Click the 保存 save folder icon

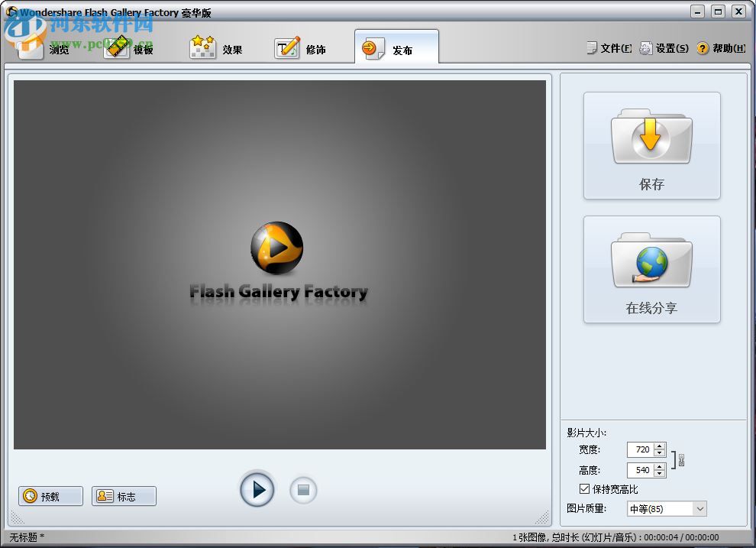651,138
